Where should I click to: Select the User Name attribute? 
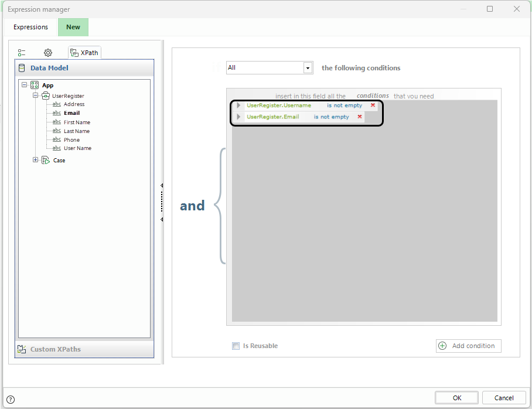point(77,148)
